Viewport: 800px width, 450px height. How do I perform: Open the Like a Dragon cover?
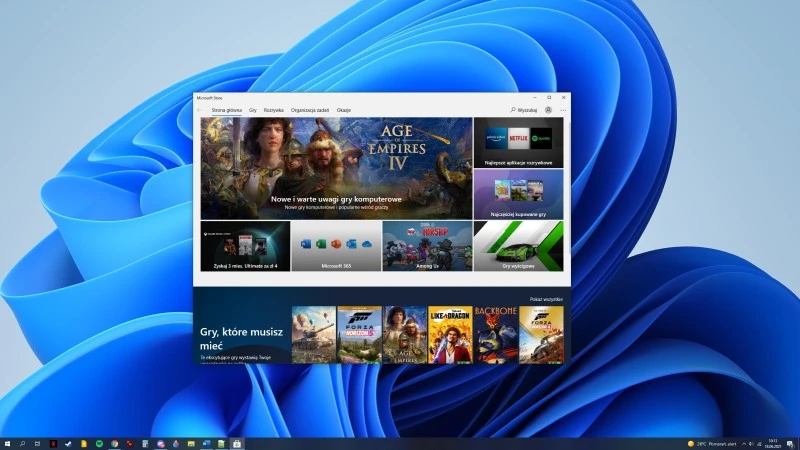pyautogui.click(x=451, y=335)
